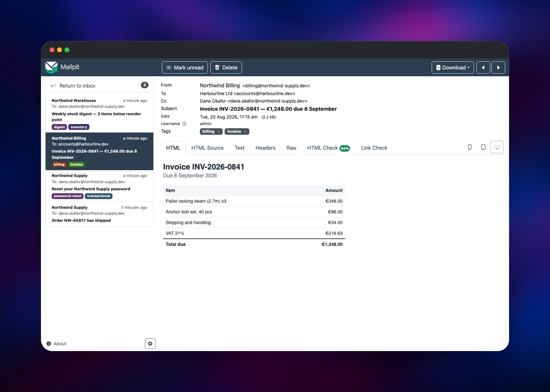Click the inventory tag in message list
550x392 pixels.
tap(79, 127)
